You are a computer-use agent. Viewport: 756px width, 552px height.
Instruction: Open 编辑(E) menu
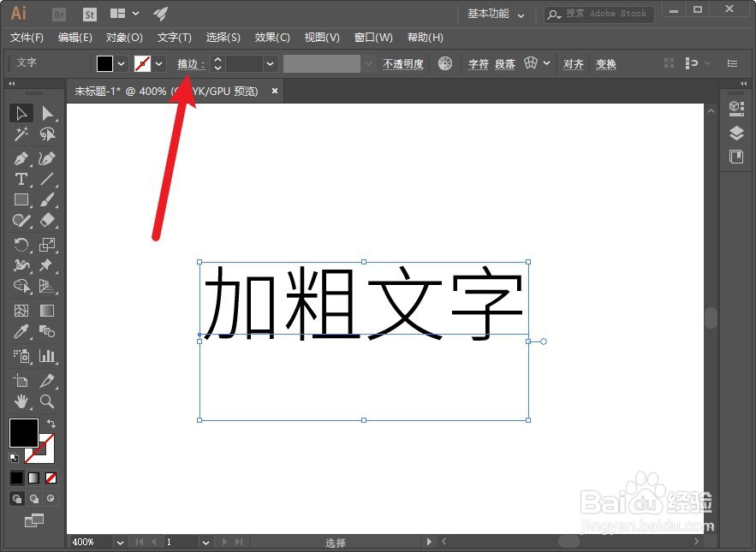(74, 38)
